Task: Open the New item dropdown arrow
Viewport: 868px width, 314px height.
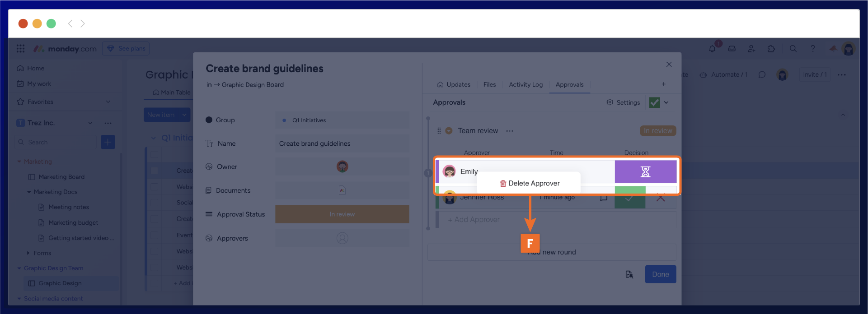Action: click(184, 115)
